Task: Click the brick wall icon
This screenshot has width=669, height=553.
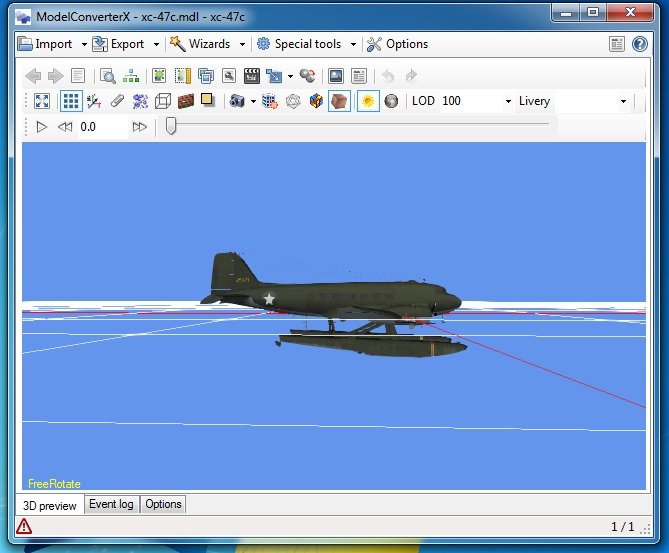Action: click(x=185, y=101)
